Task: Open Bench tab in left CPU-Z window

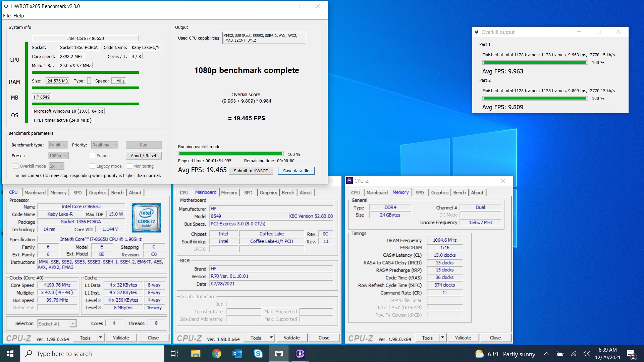Action: 117,193
